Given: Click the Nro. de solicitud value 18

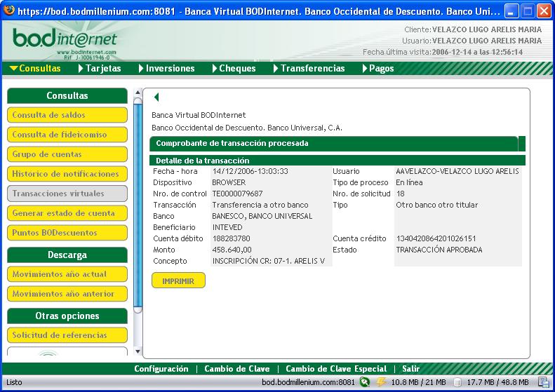Looking at the screenshot, I should tap(401, 194).
